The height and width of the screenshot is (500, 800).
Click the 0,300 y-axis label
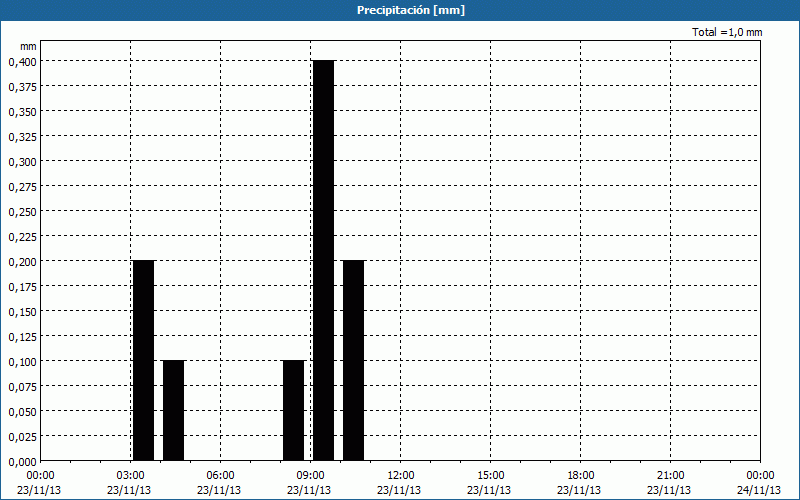22,162
